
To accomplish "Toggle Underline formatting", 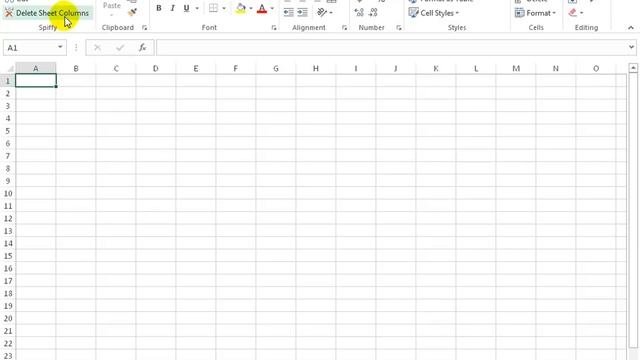I will (187, 8).
